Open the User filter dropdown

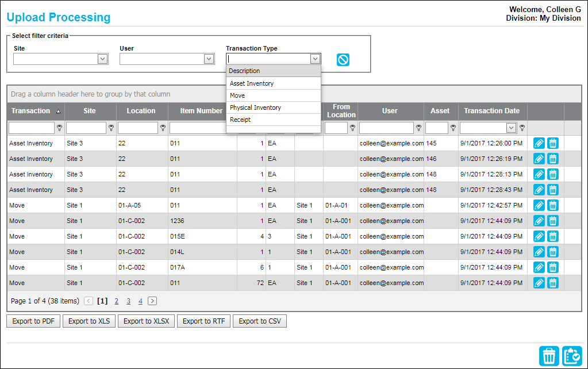[209, 59]
